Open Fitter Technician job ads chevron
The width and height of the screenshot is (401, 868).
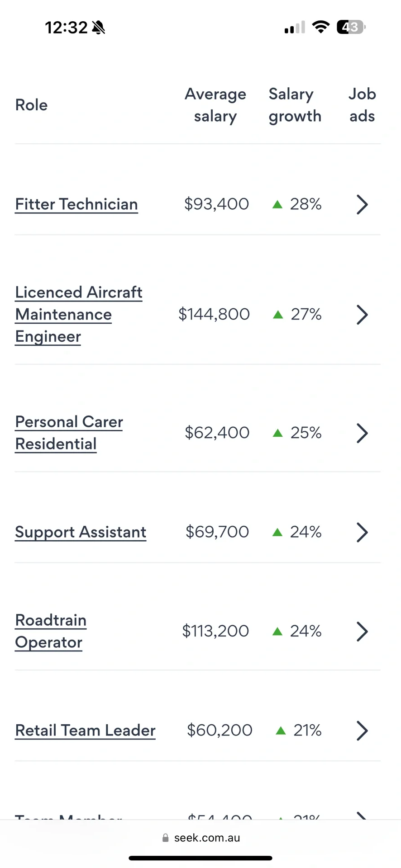pos(362,204)
